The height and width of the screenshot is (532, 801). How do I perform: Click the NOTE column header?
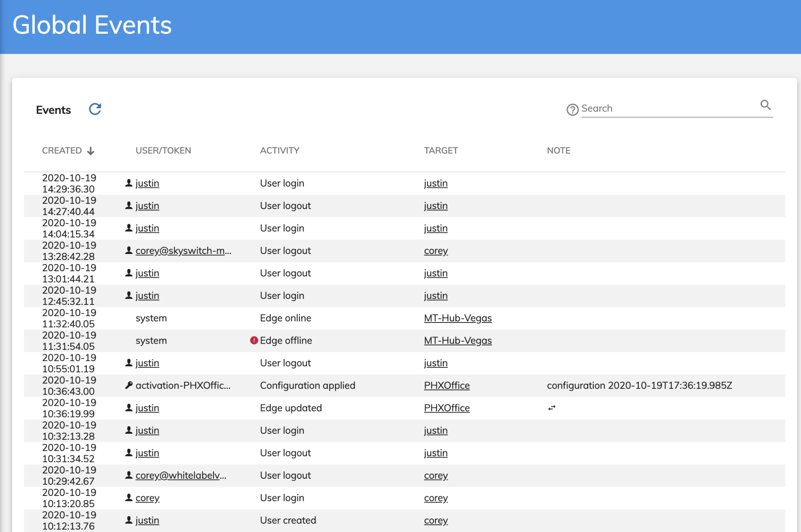[x=559, y=151]
